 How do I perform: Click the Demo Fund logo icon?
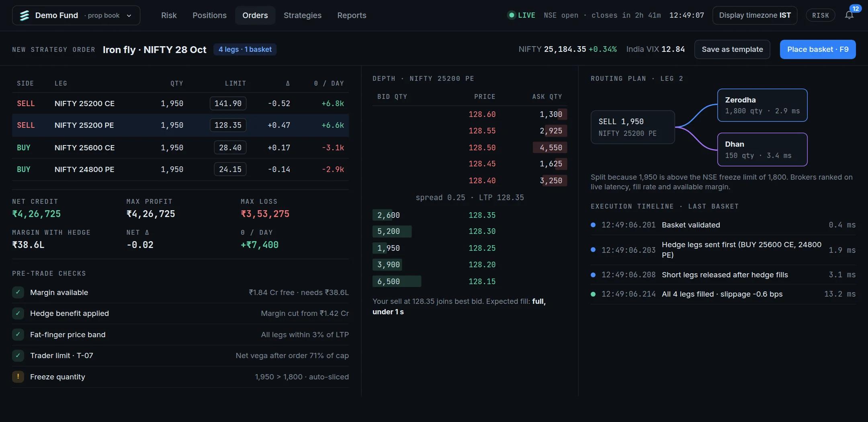click(x=25, y=15)
